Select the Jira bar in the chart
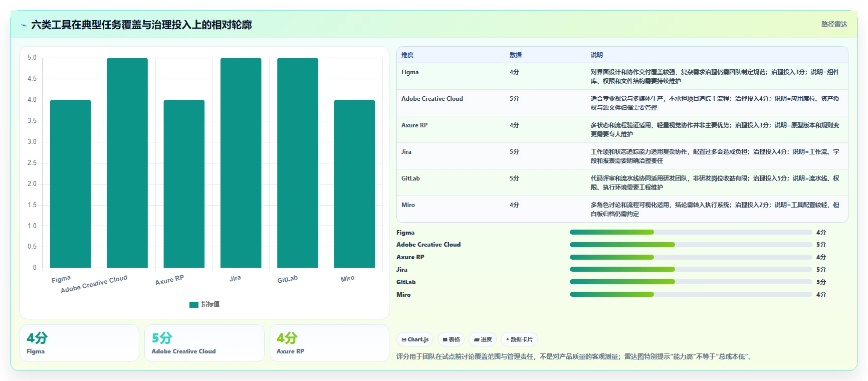The width and height of the screenshot is (868, 381). 241,163
